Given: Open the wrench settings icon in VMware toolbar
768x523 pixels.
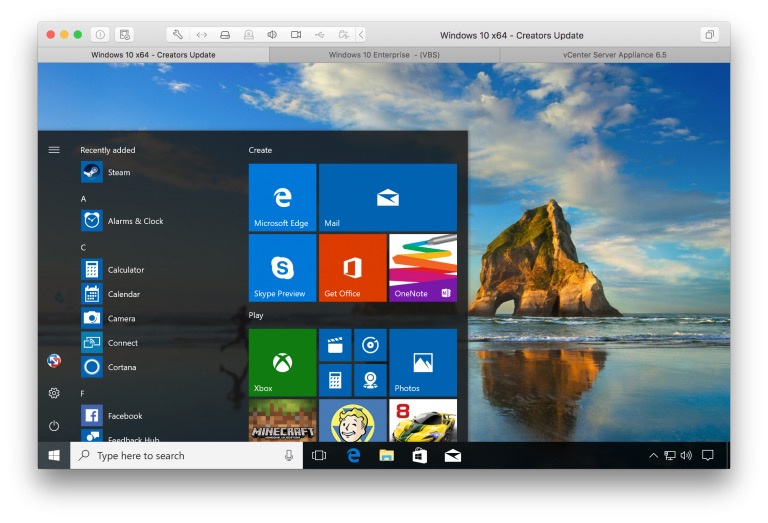Looking at the screenshot, I should [178, 35].
